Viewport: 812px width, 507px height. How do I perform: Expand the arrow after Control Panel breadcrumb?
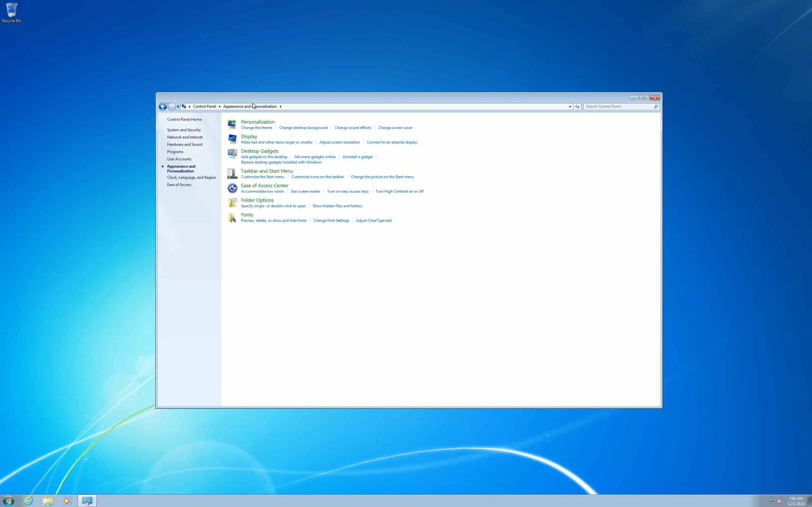pos(219,106)
